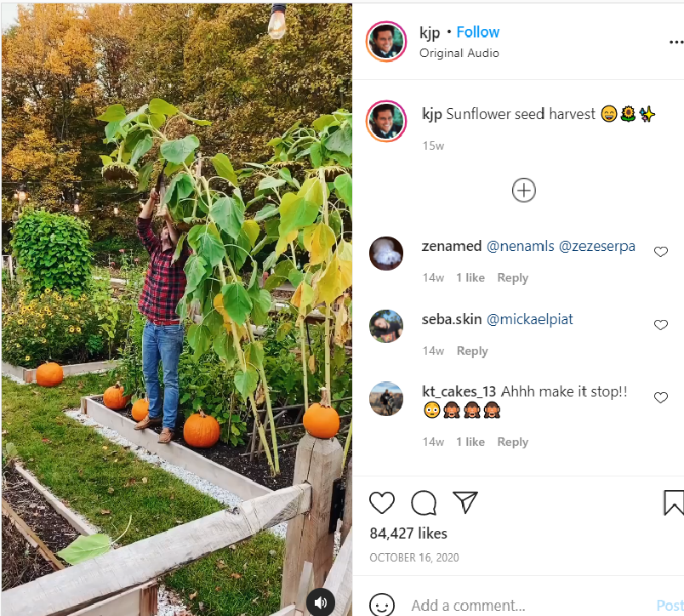The height and width of the screenshot is (616, 684).
Task: Reply to zenamed's comment
Action: [513, 278]
